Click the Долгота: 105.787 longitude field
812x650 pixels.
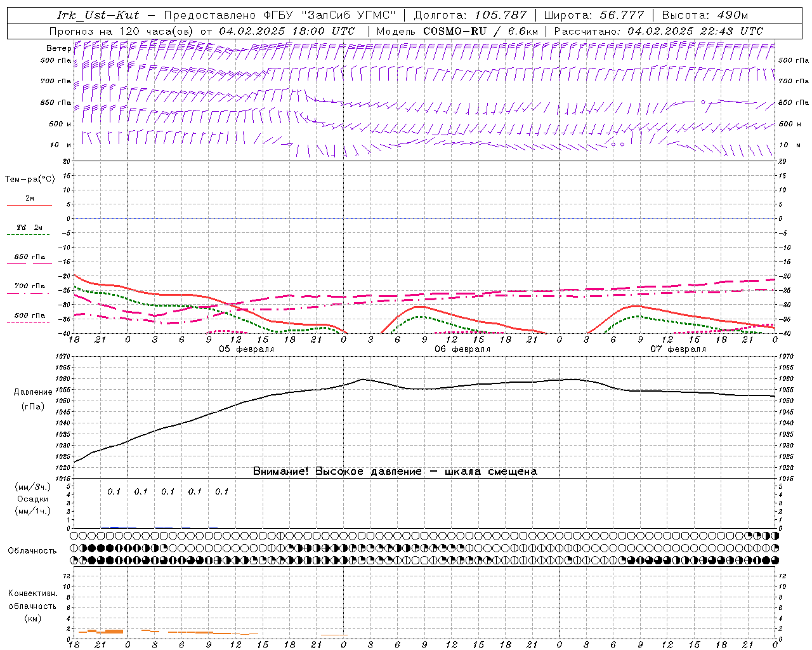pos(470,15)
